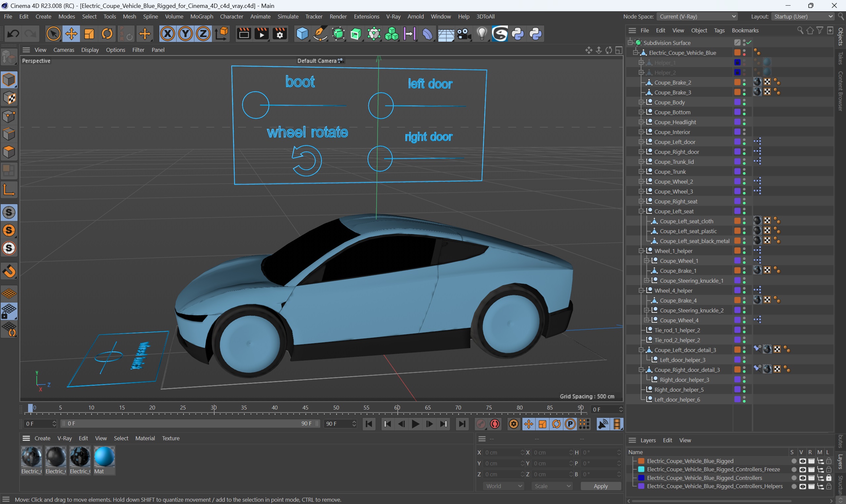This screenshot has height=504, width=846.
Task: Activate the Move tool in toolbar
Action: 71,34
